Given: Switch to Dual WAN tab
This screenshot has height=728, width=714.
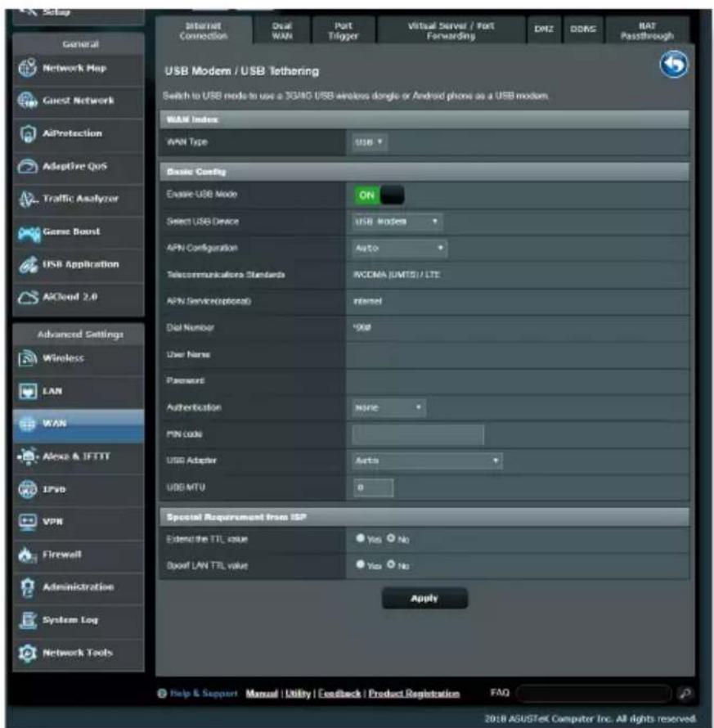Looking at the screenshot, I should pyautogui.click(x=282, y=30).
